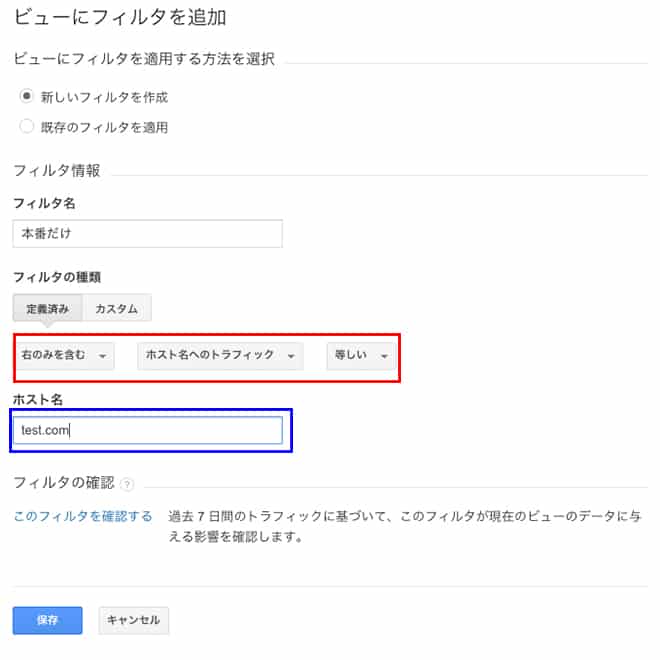The height and width of the screenshot is (660, 660).
Task: Select the 既存のフィルタを適用 radio button
Action: click(27, 126)
